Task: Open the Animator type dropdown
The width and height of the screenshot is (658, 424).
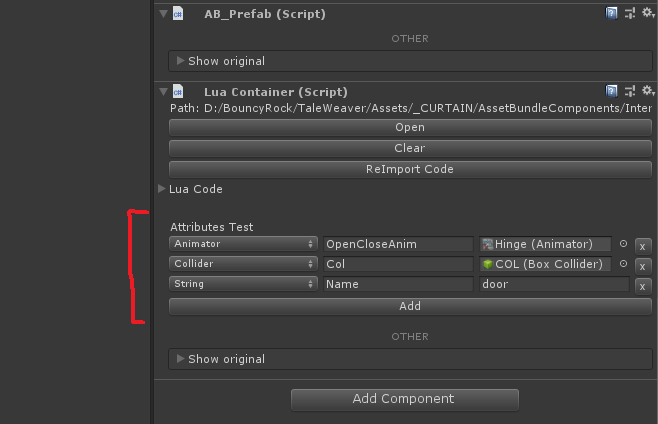Action: 243,244
